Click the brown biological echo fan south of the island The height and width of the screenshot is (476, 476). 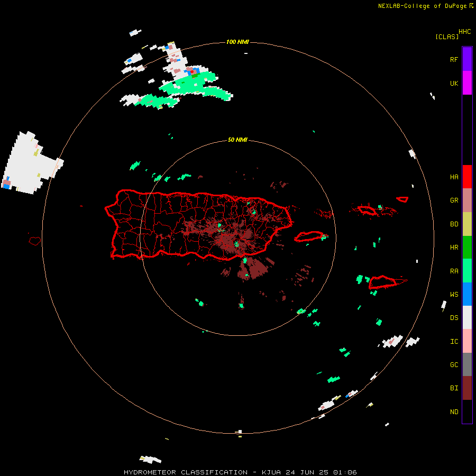tap(253, 269)
